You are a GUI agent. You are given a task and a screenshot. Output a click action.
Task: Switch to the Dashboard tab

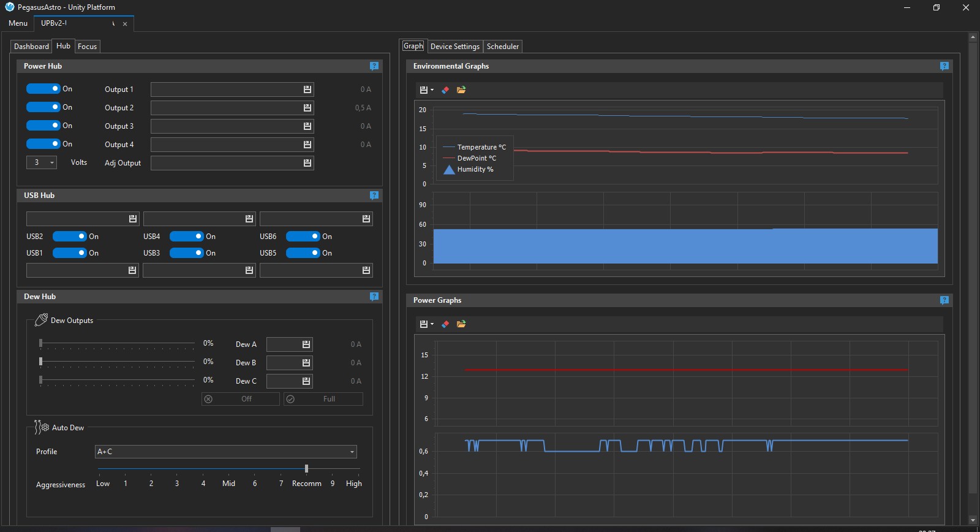pos(31,47)
